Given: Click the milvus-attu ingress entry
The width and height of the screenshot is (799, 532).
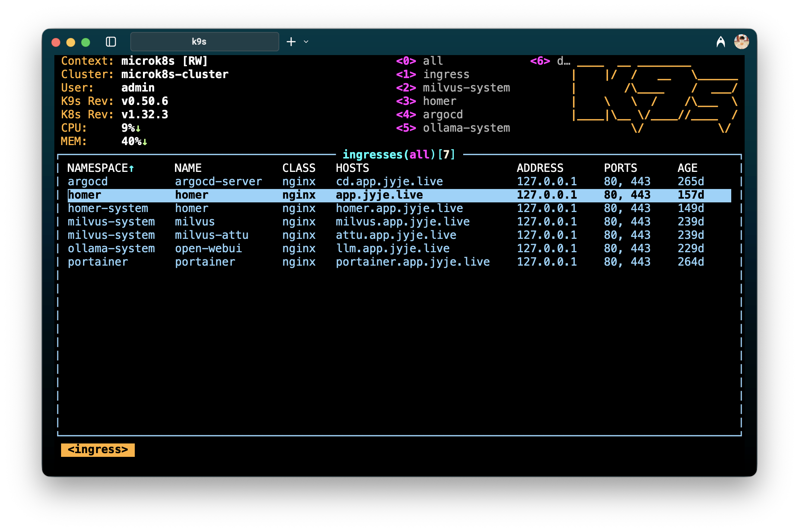Looking at the screenshot, I should pos(211,235).
